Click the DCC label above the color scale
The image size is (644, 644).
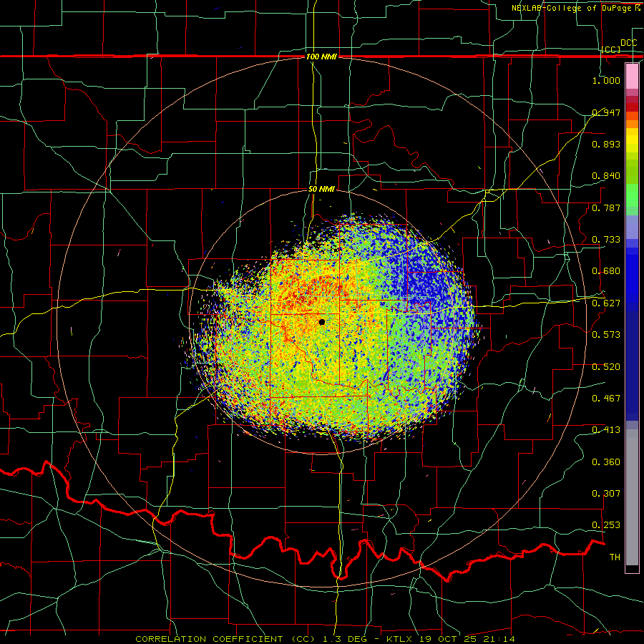(x=628, y=43)
